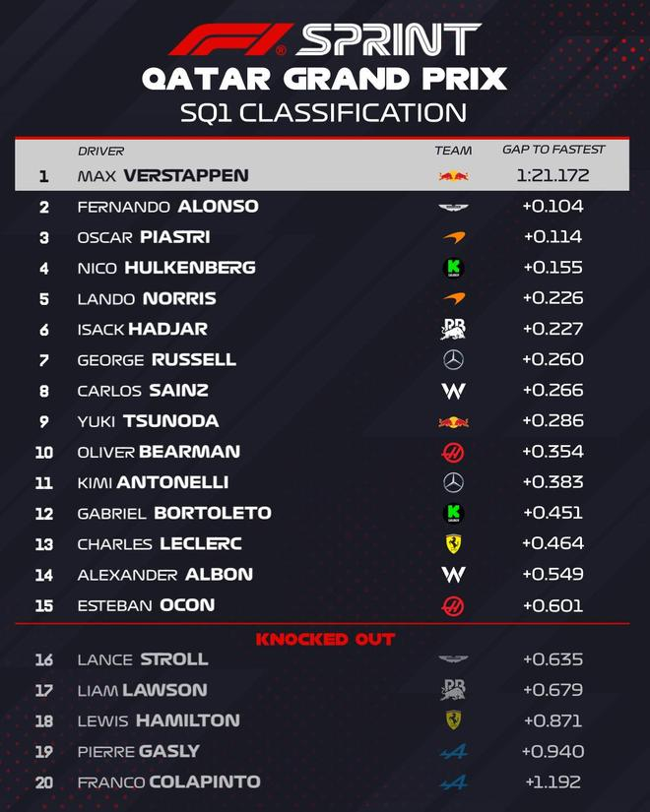Click the DRIVER column header
Viewport: 650px width, 812px height.
100,151
